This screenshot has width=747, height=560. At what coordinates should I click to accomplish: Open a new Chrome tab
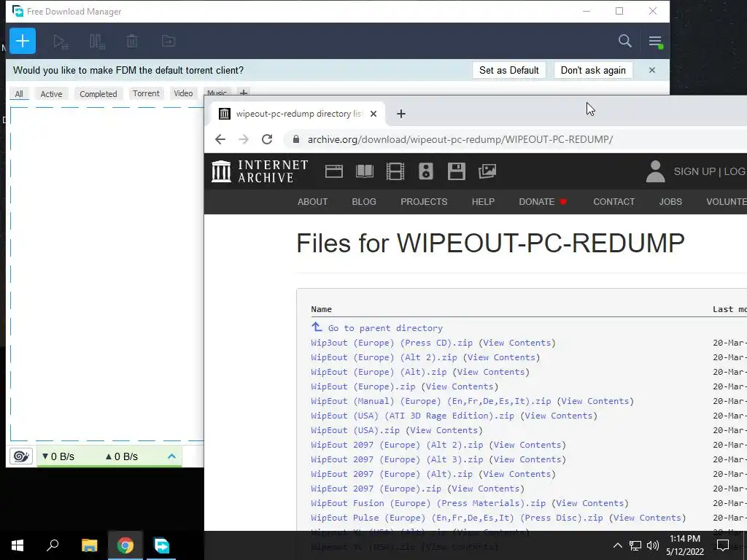[x=401, y=114]
